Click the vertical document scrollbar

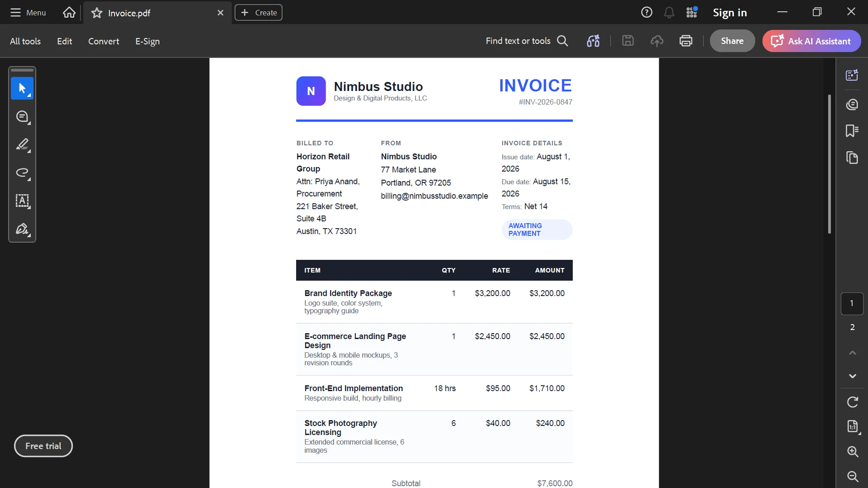pos(829,164)
